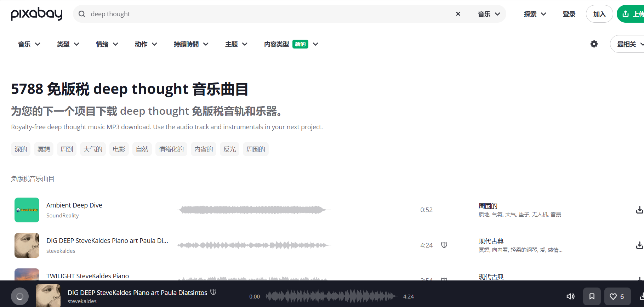Open Ambient Deep Dive track title
The image size is (644, 307).
click(74, 205)
